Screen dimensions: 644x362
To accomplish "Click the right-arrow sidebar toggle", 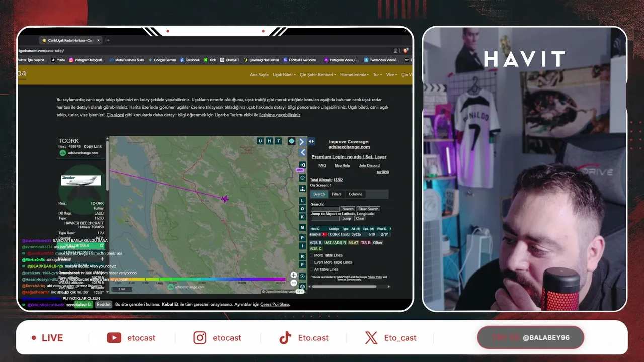I will coord(302,142).
